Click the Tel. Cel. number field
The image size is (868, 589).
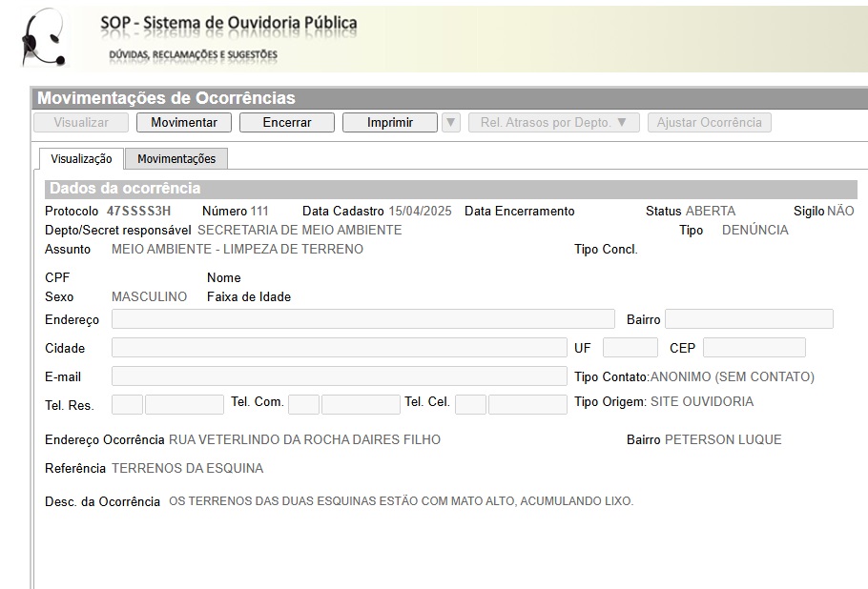(x=527, y=405)
